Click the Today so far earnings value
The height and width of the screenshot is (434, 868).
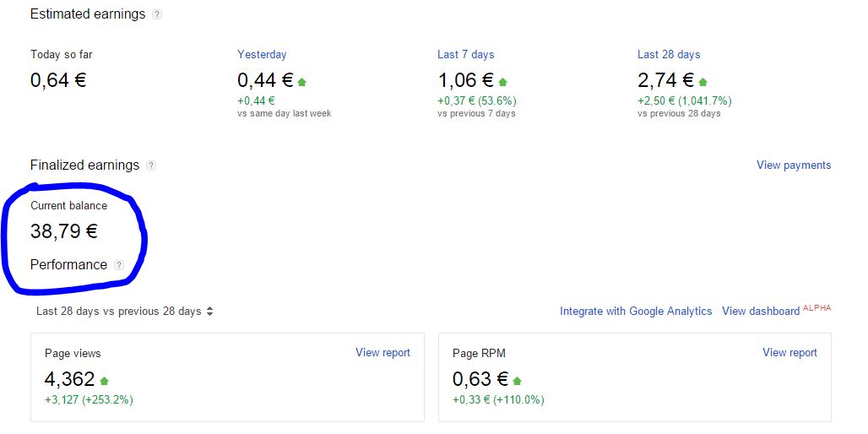click(x=58, y=80)
